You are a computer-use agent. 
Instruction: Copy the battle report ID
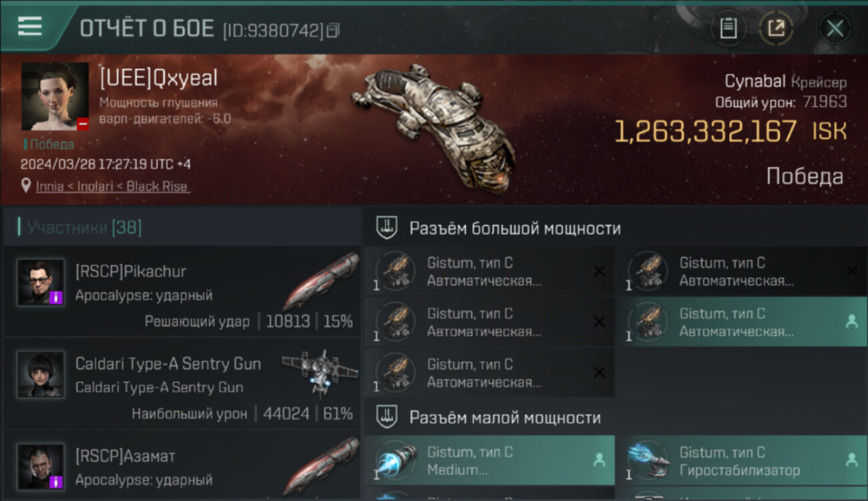(333, 30)
